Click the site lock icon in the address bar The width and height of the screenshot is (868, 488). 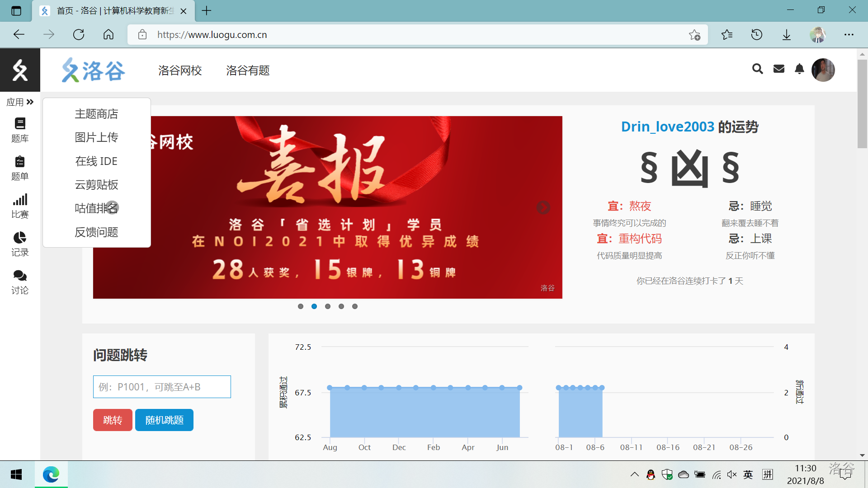coord(142,35)
